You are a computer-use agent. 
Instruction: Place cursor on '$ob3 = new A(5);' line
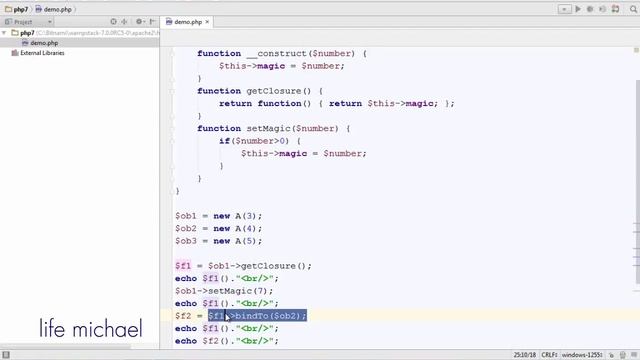pos(218,241)
